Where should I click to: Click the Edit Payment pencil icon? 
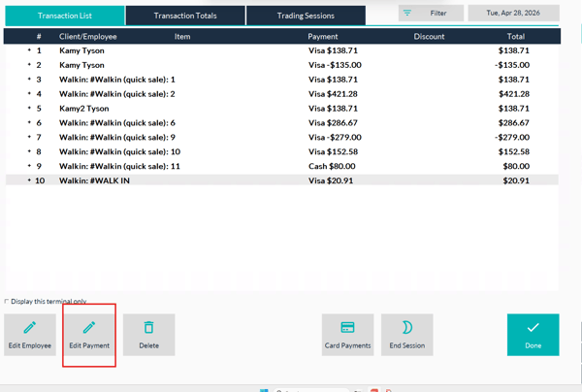(89, 327)
